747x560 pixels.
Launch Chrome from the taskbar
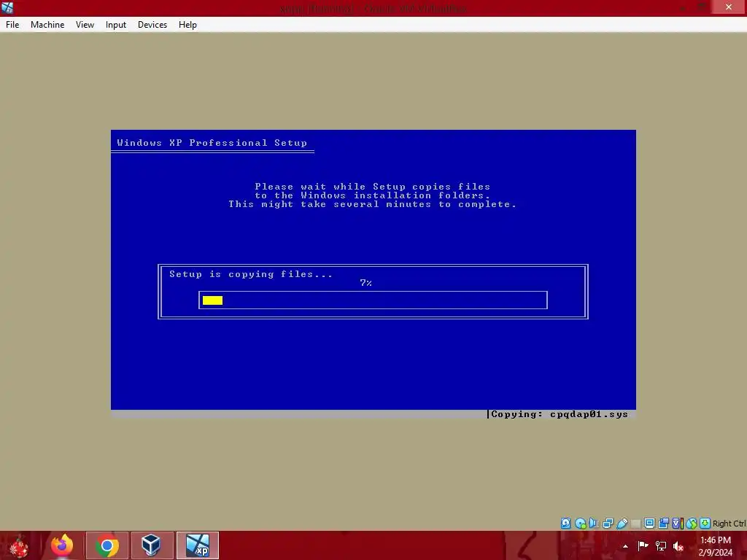coord(107,545)
